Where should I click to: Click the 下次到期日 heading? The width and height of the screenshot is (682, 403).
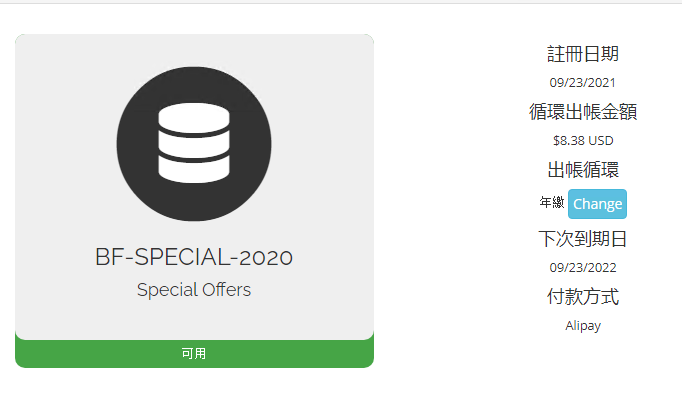click(583, 239)
